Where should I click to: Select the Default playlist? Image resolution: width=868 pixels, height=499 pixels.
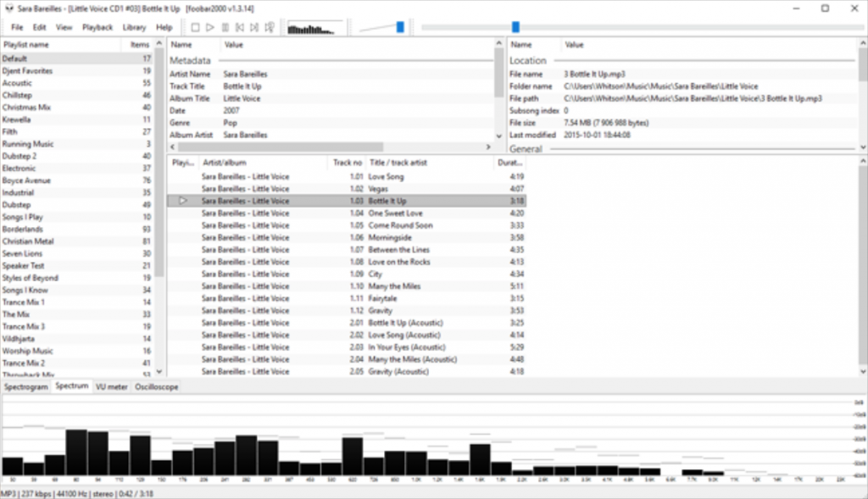(77, 58)
